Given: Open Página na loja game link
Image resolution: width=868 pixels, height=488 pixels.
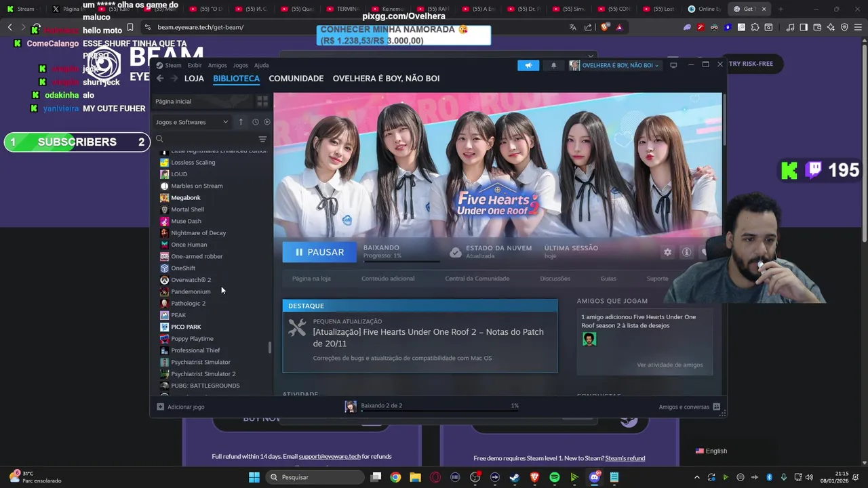Looking at the screenshot, I should tap(311, 279).
